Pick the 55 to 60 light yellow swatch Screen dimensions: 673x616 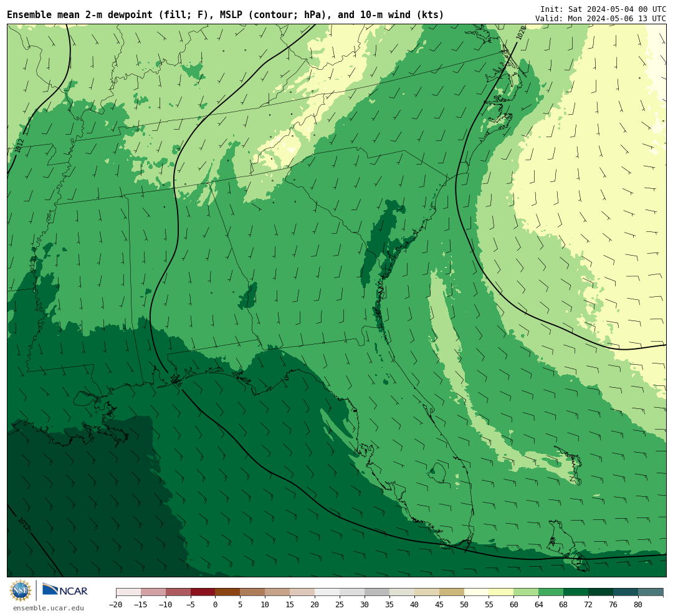pos(502,592)
